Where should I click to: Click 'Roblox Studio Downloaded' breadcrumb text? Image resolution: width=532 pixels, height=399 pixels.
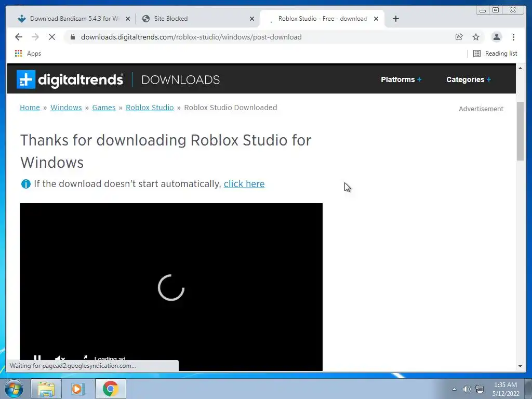pos(230,108)
